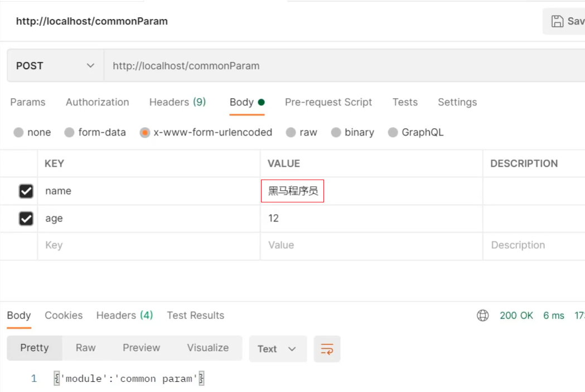Click the empty Key placeholder field
Viewport: 585px width, 392px height.
point(148,245)
